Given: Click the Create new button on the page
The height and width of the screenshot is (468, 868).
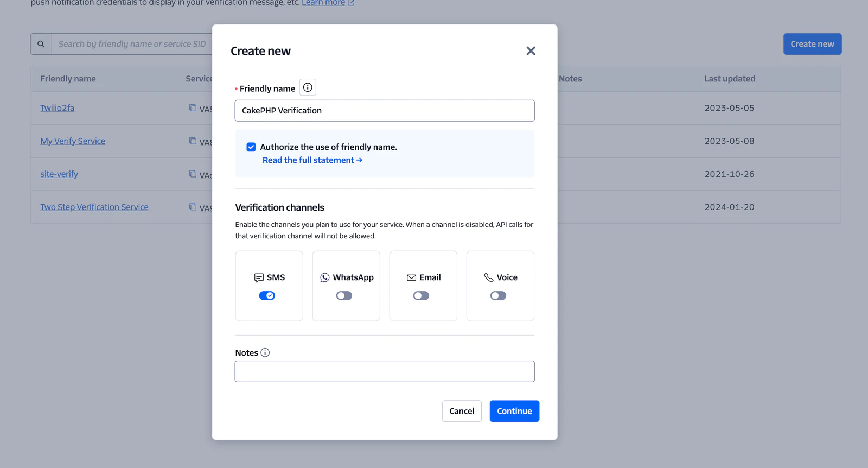Looking at the screenshot, I should point(812,44).
